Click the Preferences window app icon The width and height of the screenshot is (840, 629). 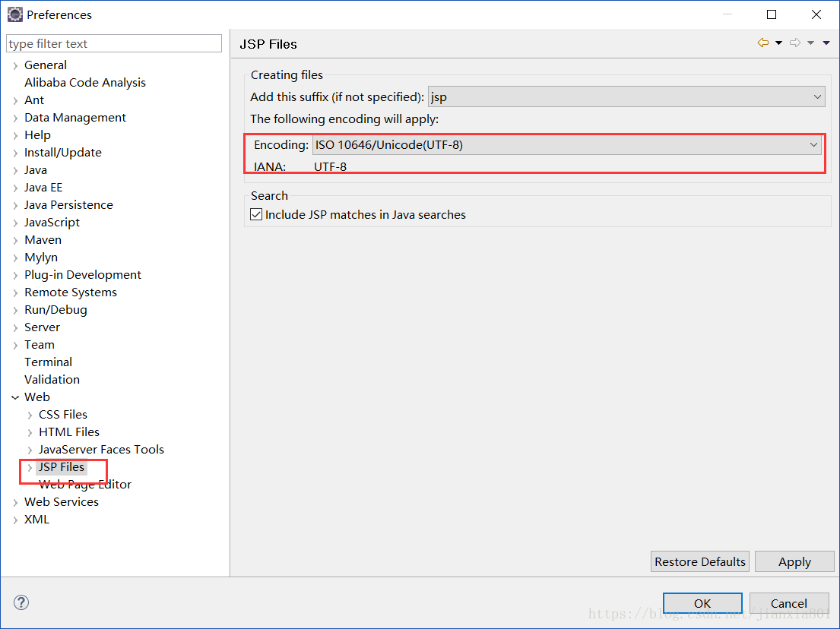14,14
